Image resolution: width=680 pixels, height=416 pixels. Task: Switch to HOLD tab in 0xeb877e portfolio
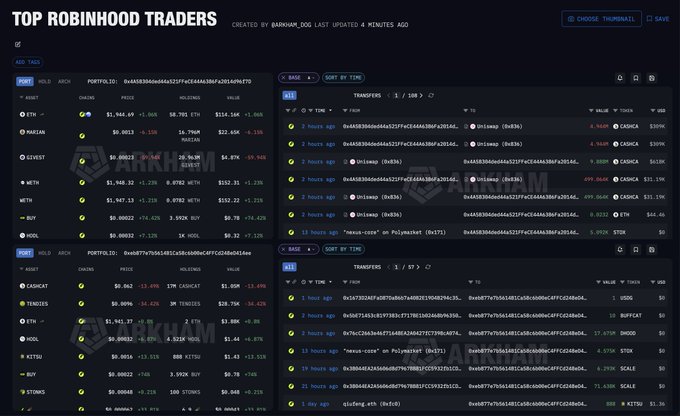point(44,252)
